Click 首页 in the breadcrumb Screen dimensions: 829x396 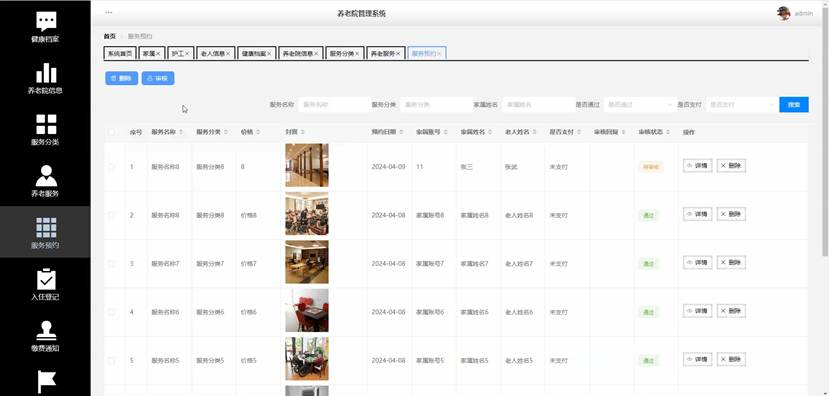pyautogui.click(x=109, y=36)
